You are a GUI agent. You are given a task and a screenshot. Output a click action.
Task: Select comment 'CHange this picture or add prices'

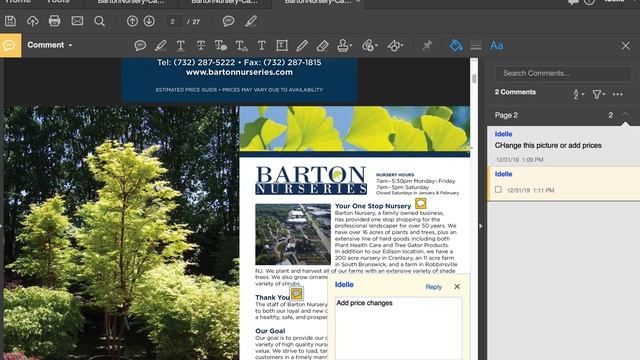pyautogui.click(x=564, y=146)
